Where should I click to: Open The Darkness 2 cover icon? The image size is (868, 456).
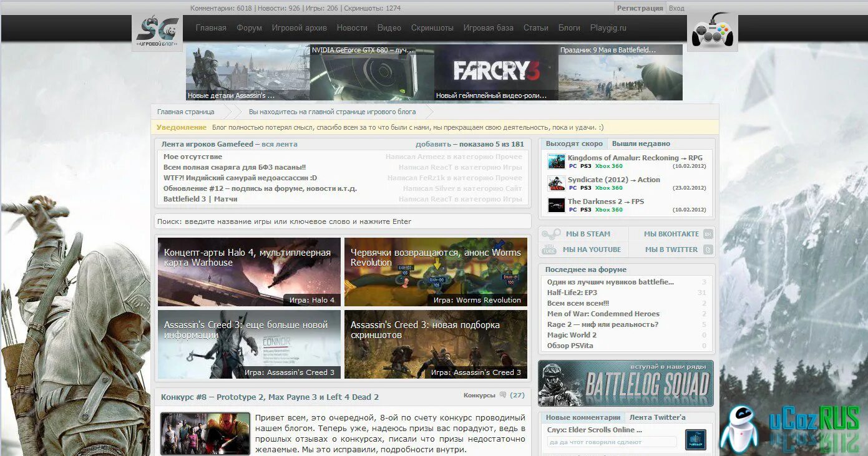click(556, 205)
